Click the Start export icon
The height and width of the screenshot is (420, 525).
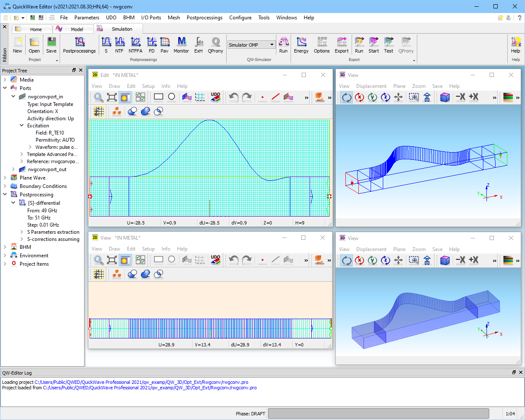click(x=374, y=45)
